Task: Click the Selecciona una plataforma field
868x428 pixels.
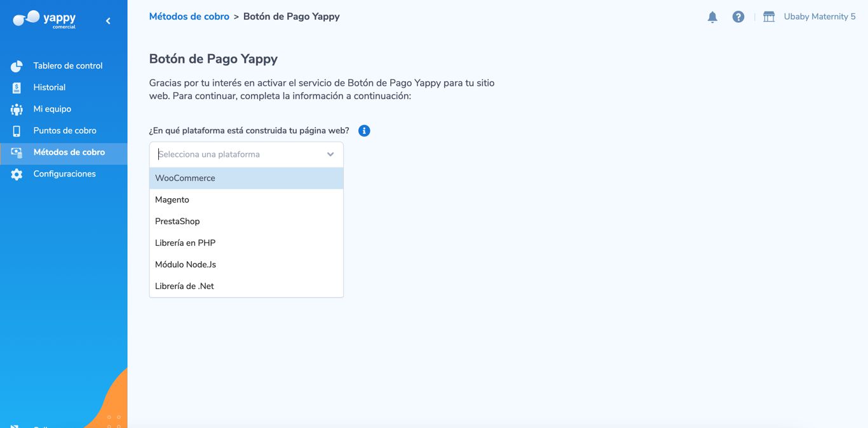Action: [247, 154]
